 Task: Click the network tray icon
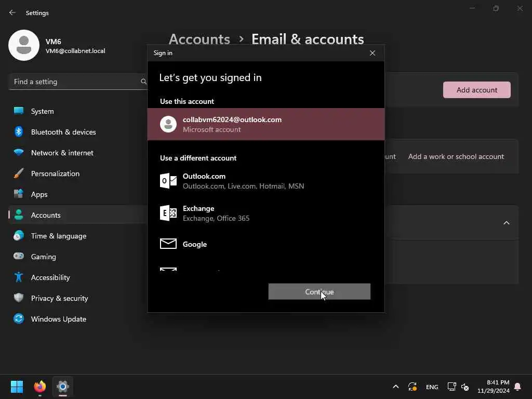tap(451, 387)
